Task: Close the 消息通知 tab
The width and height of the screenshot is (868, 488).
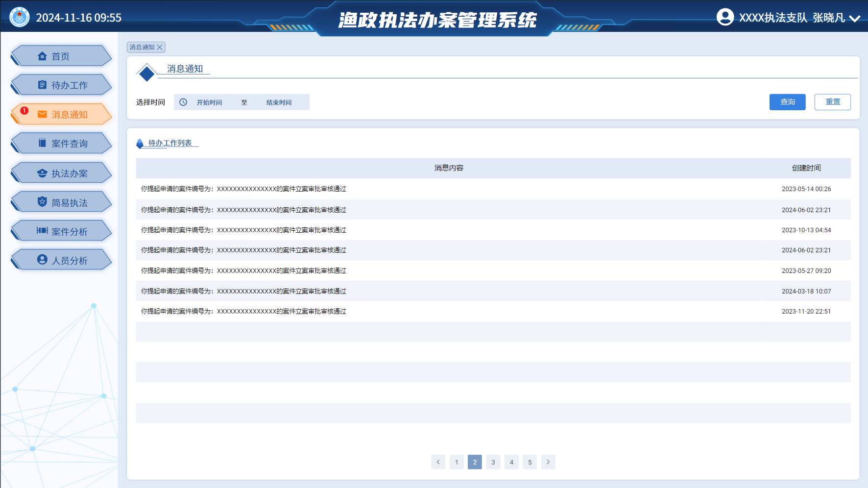Action: click(160, 48)
